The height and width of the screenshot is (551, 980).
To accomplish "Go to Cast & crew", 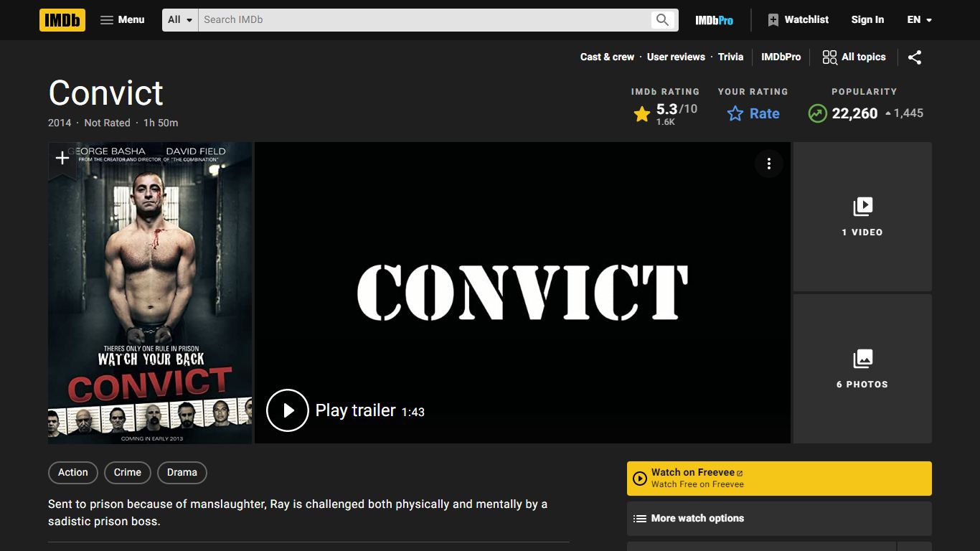I will point(607,57).
